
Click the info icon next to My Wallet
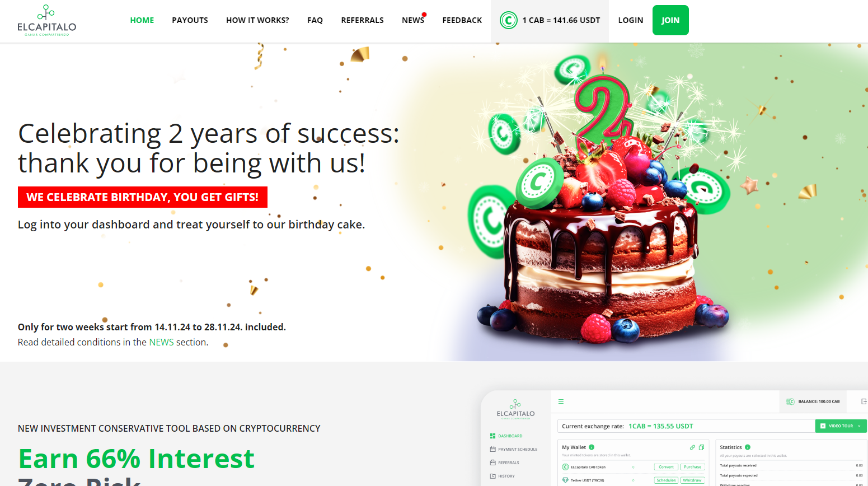tap(592, 447)
